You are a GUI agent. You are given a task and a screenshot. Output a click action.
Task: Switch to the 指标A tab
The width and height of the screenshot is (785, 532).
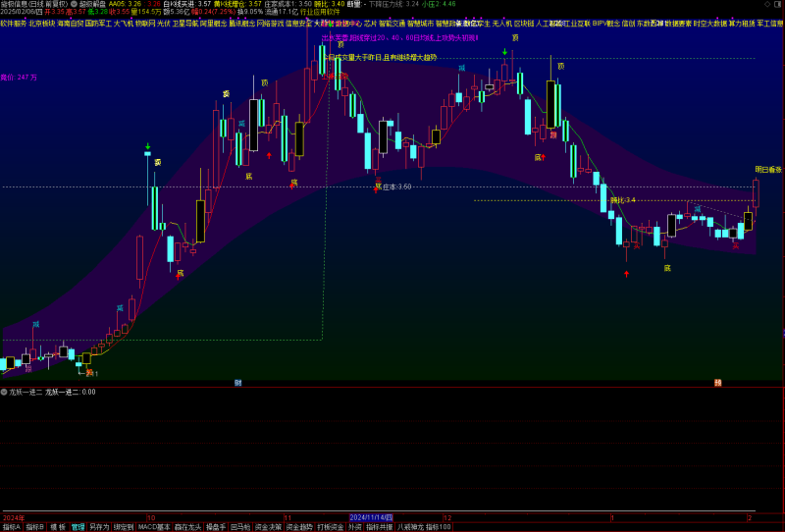11,527
